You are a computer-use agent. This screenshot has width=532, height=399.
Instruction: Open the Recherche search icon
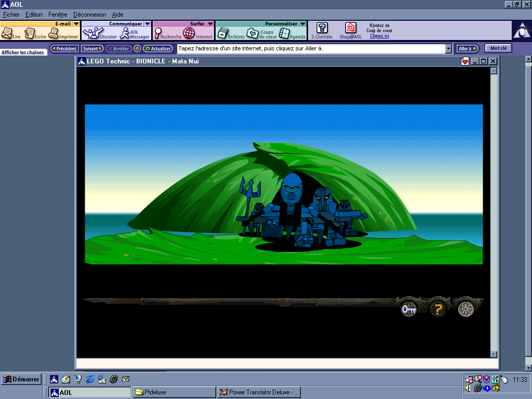(x=168, y=33)
